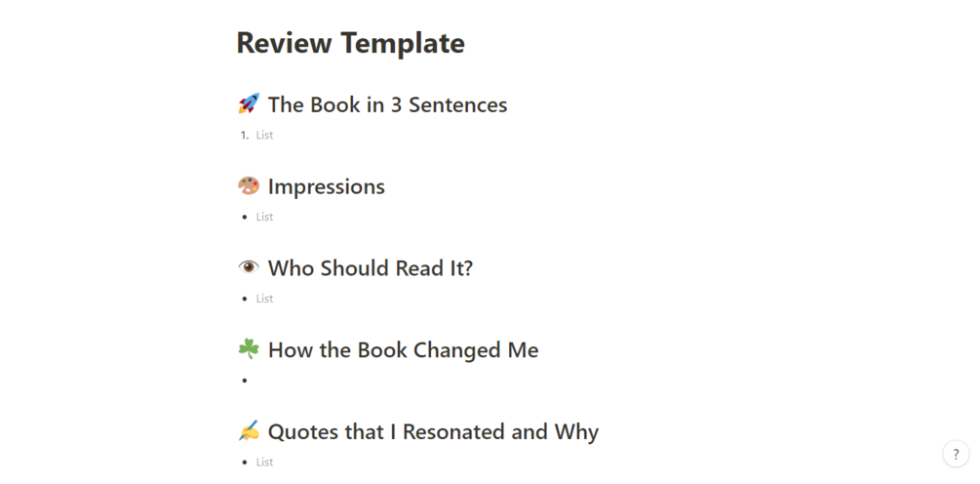This screenshot has height=484, width=980.
Task: Click the writing hand emoji icon
Action: (x=249, y=431)
